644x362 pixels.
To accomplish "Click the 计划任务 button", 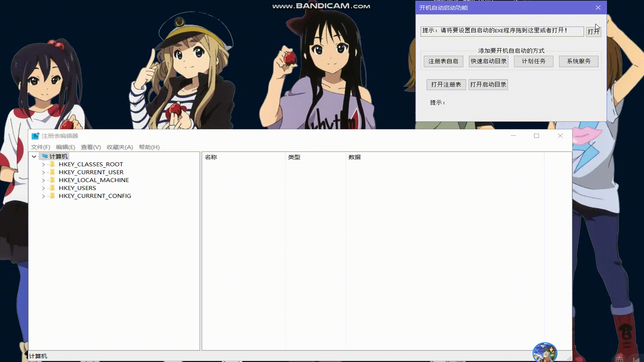I will click(533, 61).
